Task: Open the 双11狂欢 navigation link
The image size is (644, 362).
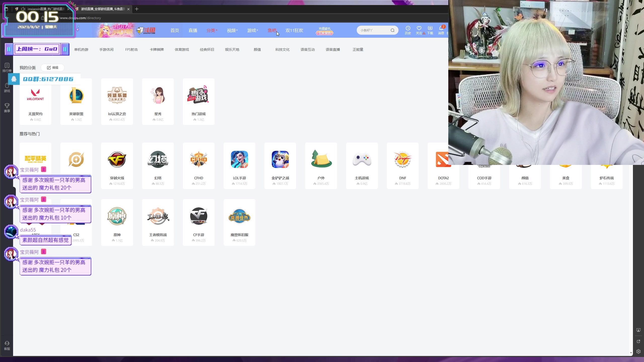Action: point(294,30)
